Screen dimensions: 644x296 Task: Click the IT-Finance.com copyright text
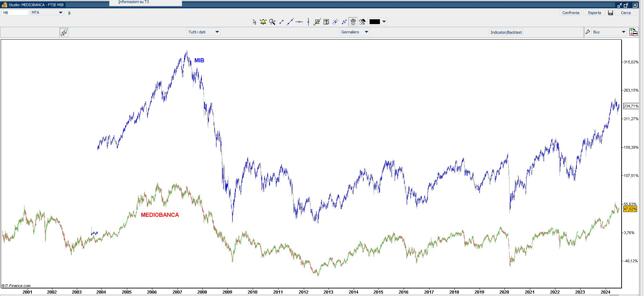click(x=16, y=286)
